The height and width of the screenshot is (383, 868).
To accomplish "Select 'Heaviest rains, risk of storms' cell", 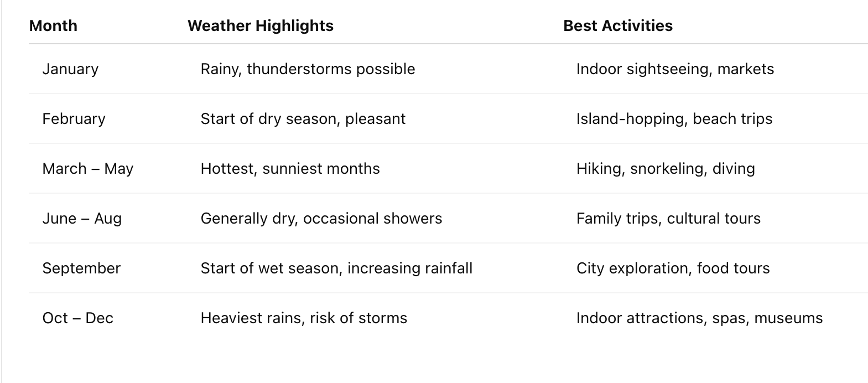I will click(x=304, y=318).
